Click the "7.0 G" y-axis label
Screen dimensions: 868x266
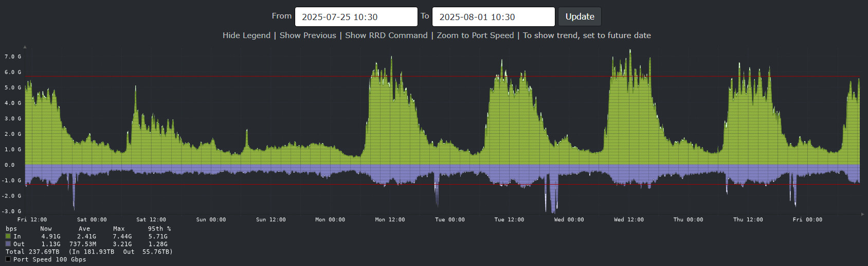[13, 57]
